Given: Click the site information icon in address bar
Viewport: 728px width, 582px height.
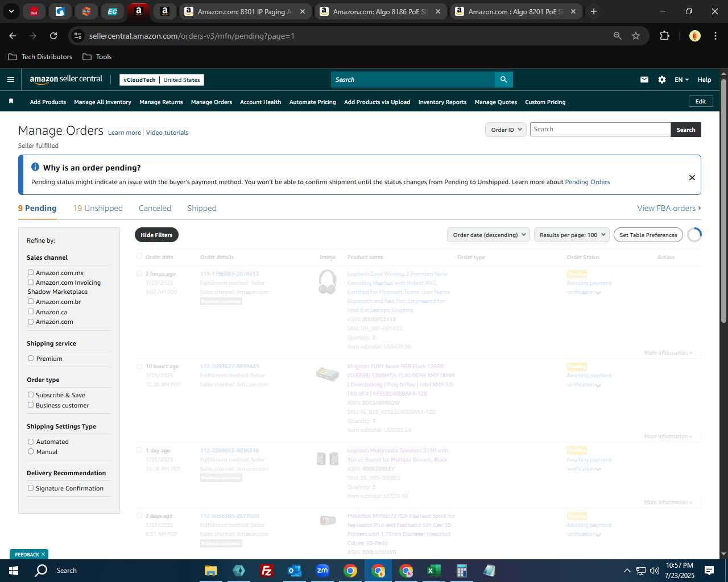Looking at the screenshot, I should coord(78,36).
